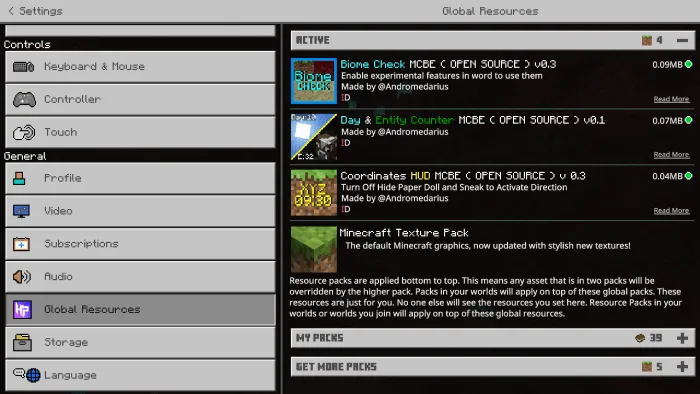Click green status dot of Coordinates HUD
The height and width of the screenshot is (394, 700).
tap(689, 176)
